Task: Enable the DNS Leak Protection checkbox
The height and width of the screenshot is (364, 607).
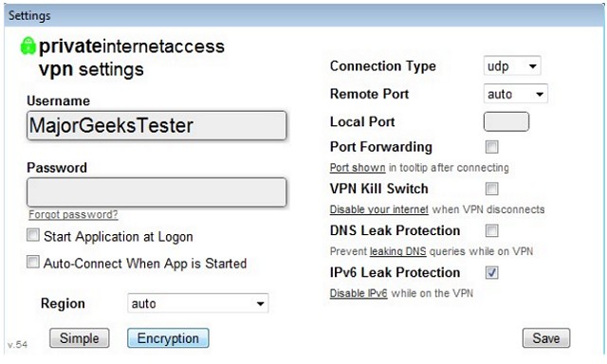Action: (491, 230)
